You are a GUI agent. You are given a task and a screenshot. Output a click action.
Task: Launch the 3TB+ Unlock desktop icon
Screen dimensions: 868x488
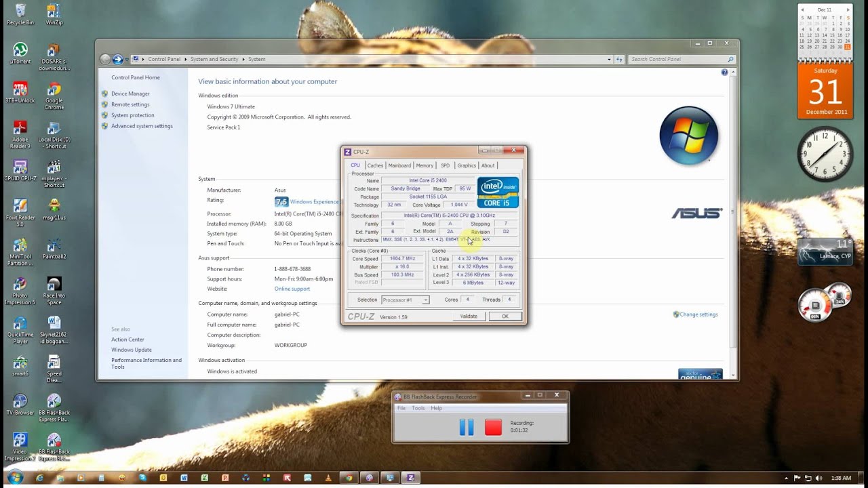(20, 92)
